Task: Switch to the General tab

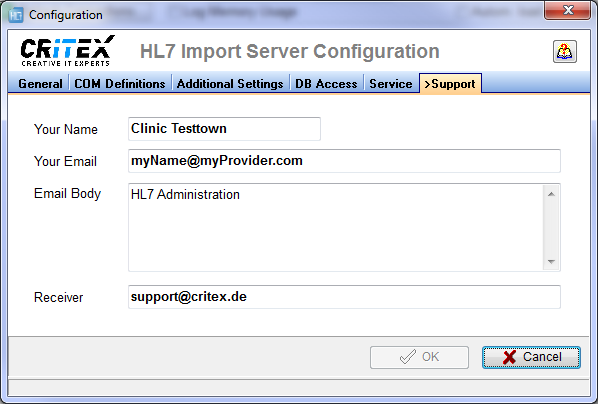Action: [40, 84]
